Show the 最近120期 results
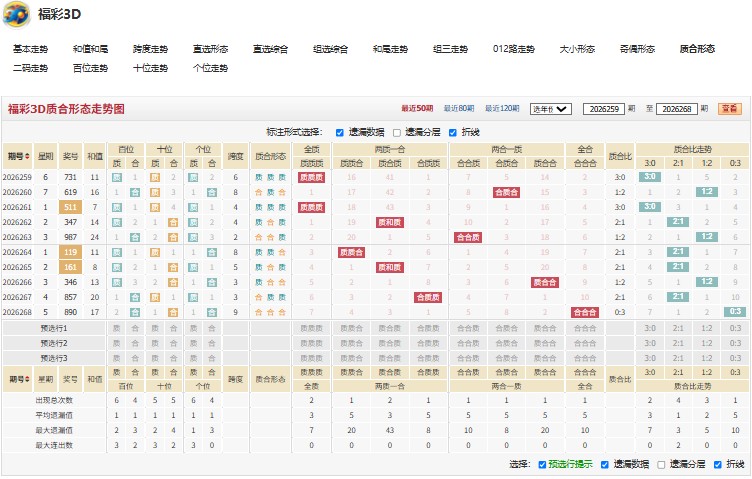This screenshot has width=752, height=479. 502,109
